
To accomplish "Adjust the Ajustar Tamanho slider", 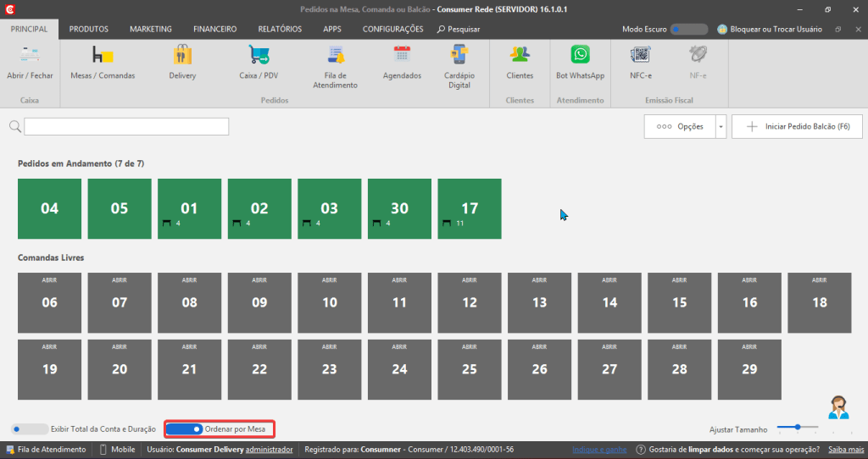I will (x=798, y=427).
